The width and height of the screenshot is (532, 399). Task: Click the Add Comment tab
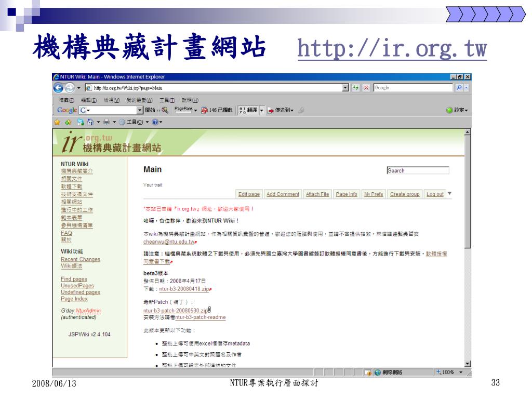283,194
